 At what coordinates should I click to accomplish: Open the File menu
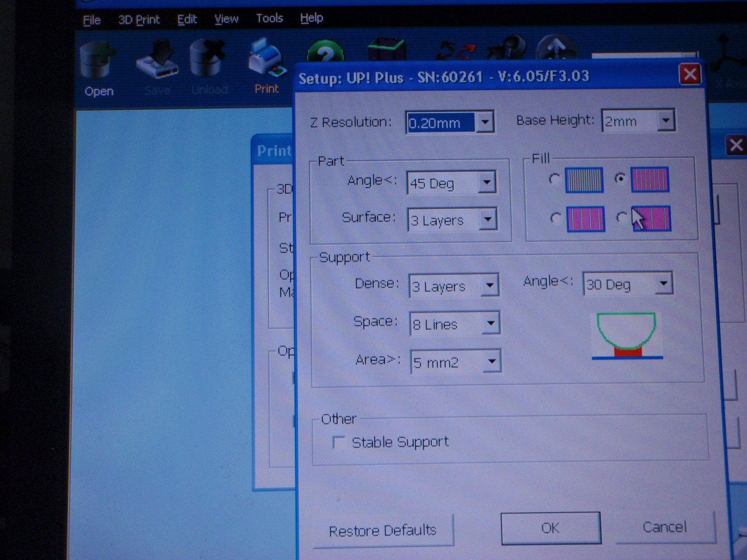coord(92,21)
